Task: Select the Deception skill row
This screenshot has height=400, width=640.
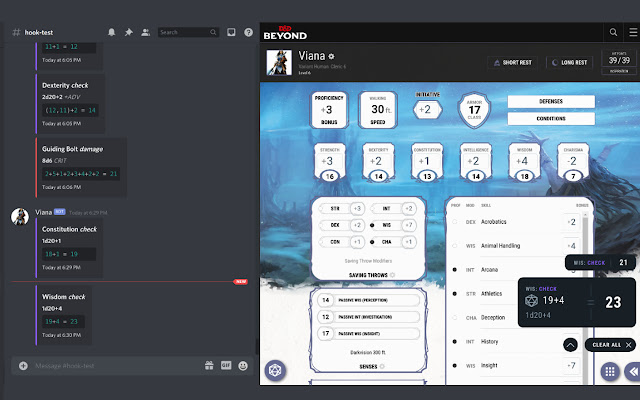Action: pyautogui.click(x=516, y=318)
